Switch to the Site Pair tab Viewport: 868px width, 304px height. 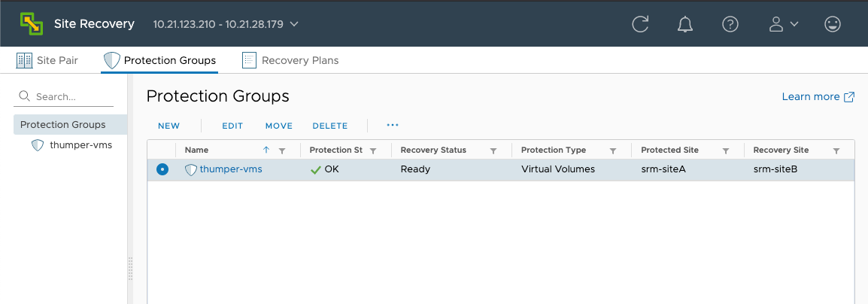click(47, 60)
